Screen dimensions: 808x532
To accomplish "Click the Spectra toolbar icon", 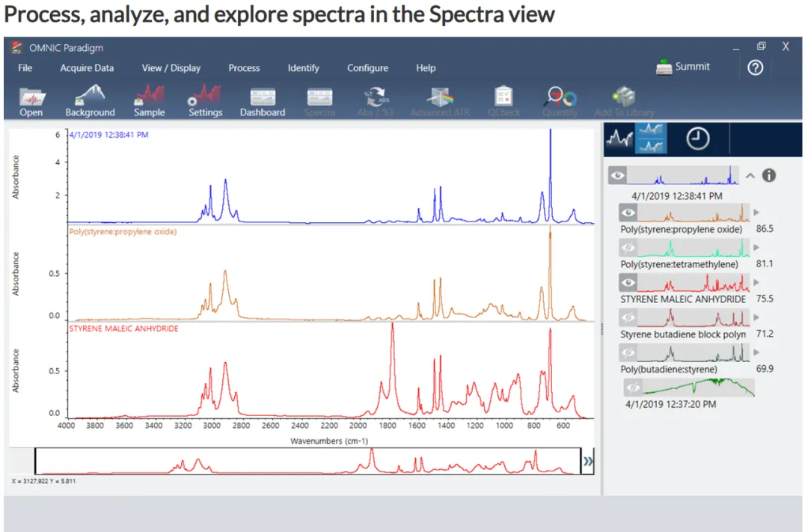I will click(319, 97).
